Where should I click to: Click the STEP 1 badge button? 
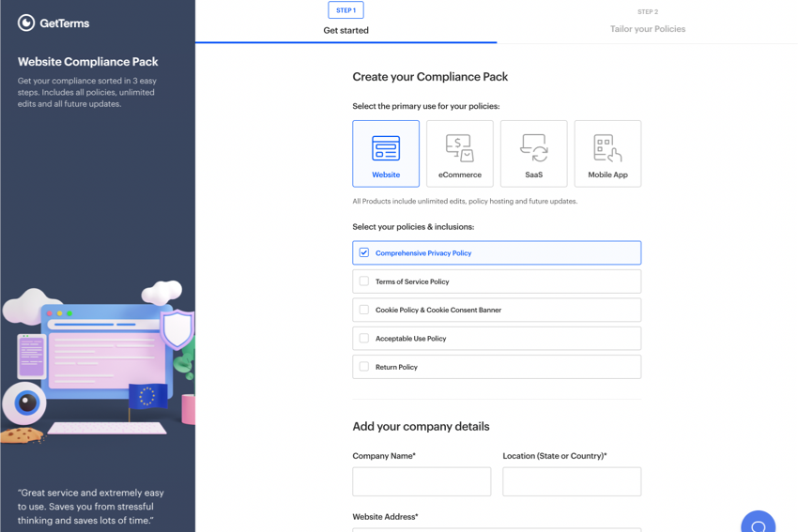tap(345, 10)
